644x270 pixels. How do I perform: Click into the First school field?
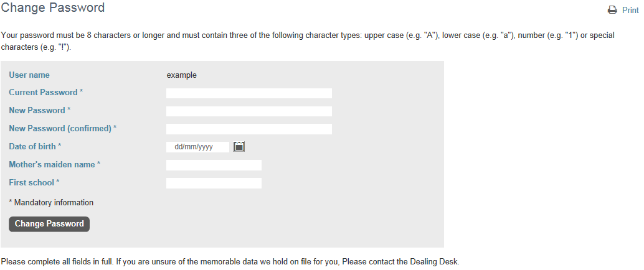pos(214,183)
